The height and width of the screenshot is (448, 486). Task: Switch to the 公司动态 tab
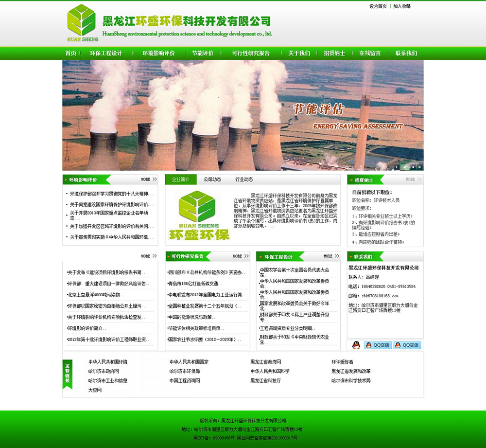212,179
